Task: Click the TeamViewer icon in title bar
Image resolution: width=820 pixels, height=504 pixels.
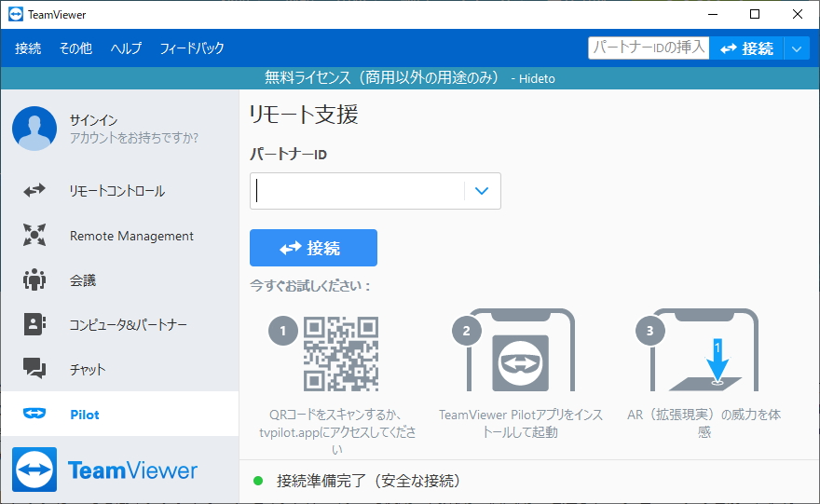Action: (x=16, y=14)
